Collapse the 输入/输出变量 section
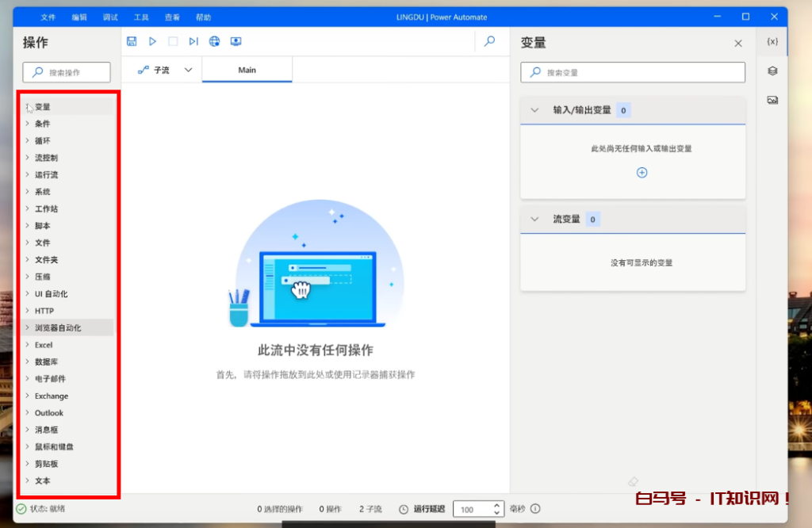This screenshot has height=528, width=812. point(534,110)
